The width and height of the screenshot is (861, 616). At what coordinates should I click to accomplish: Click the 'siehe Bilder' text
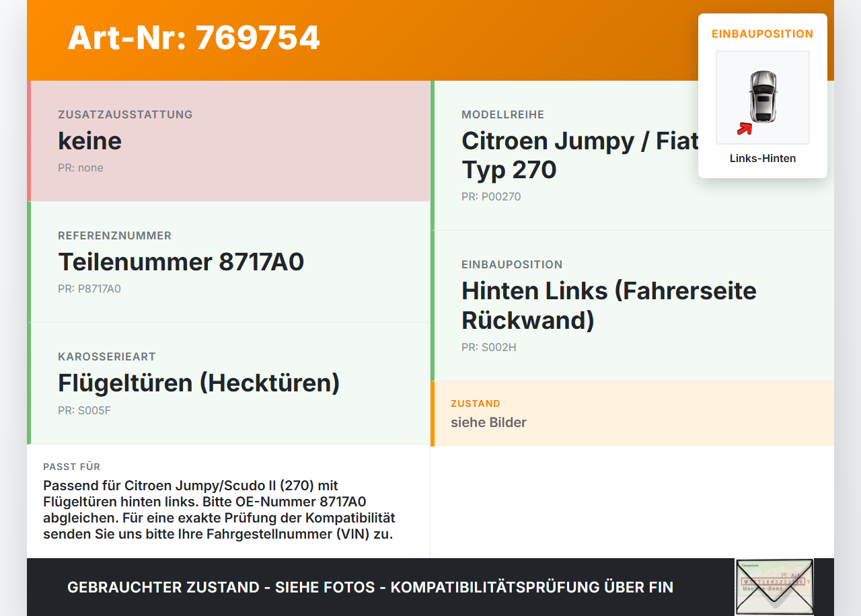point(488,422)
